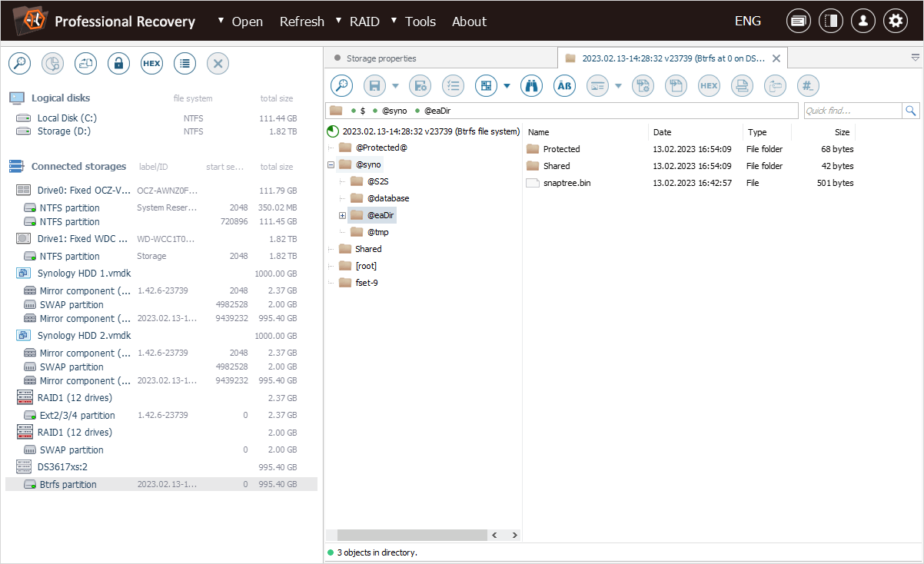Click the X close storage icon in left toolbar
The height and width of the screenshot is (564, 924).
(218, 64)
